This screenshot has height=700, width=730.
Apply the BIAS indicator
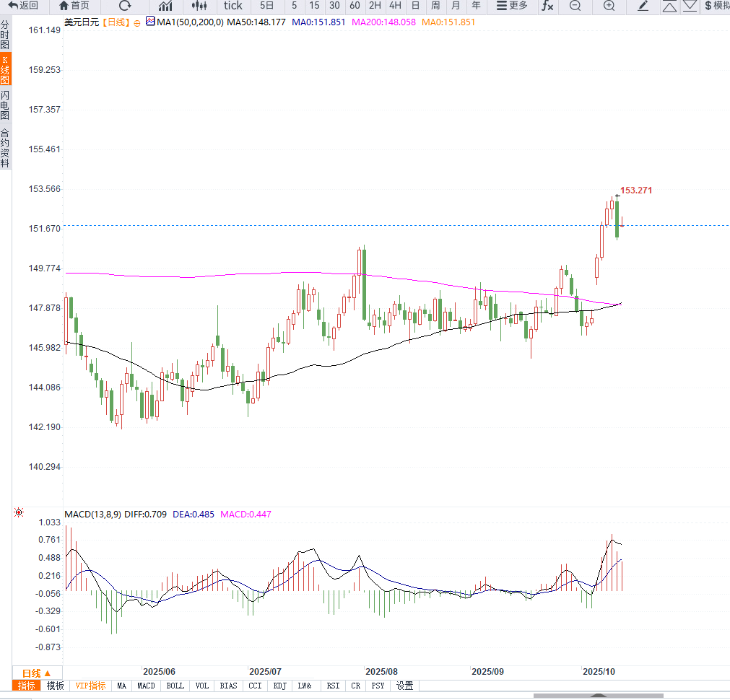[228, 686]
